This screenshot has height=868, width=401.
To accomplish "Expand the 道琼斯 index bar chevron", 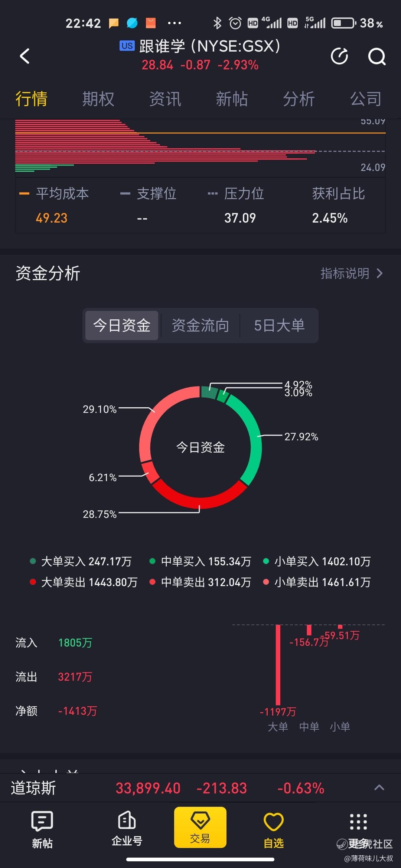I will pos(379,788).
